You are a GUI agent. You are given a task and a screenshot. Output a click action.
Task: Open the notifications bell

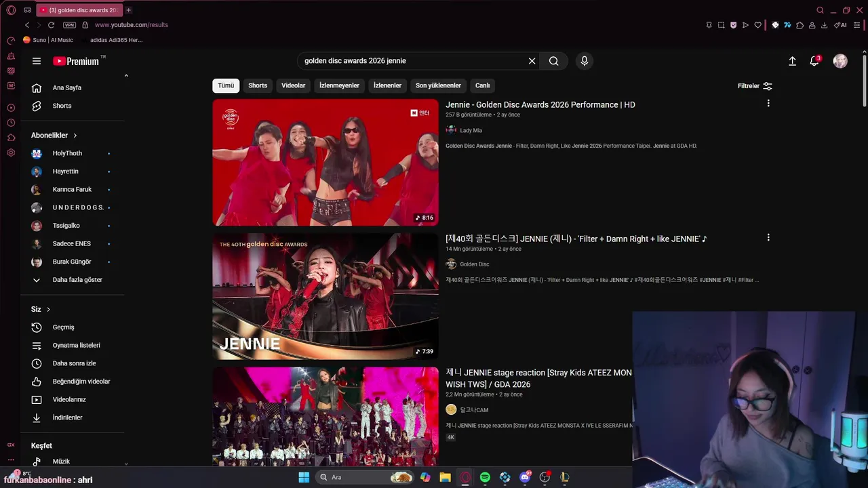[x=814, y=61]
